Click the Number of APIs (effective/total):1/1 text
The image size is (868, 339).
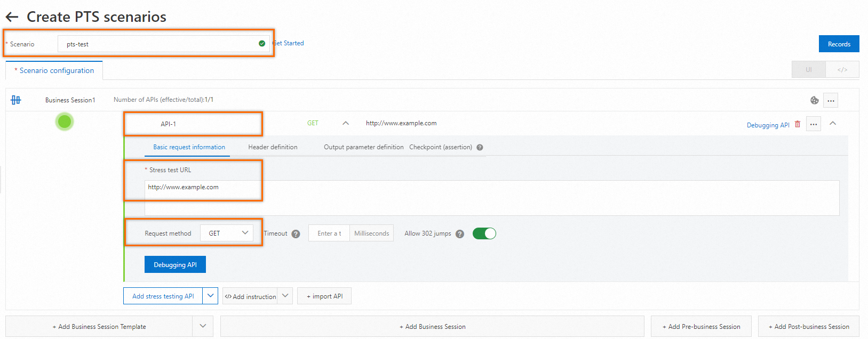[163, 100]
